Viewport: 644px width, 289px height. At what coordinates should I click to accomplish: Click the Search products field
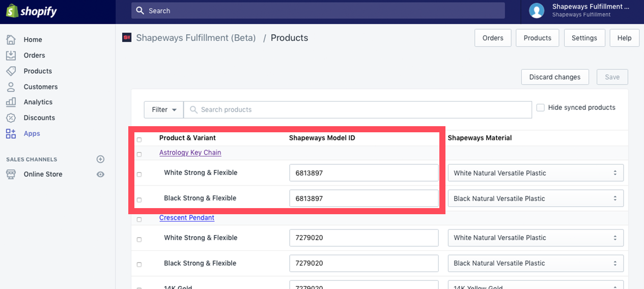[358, 109]
